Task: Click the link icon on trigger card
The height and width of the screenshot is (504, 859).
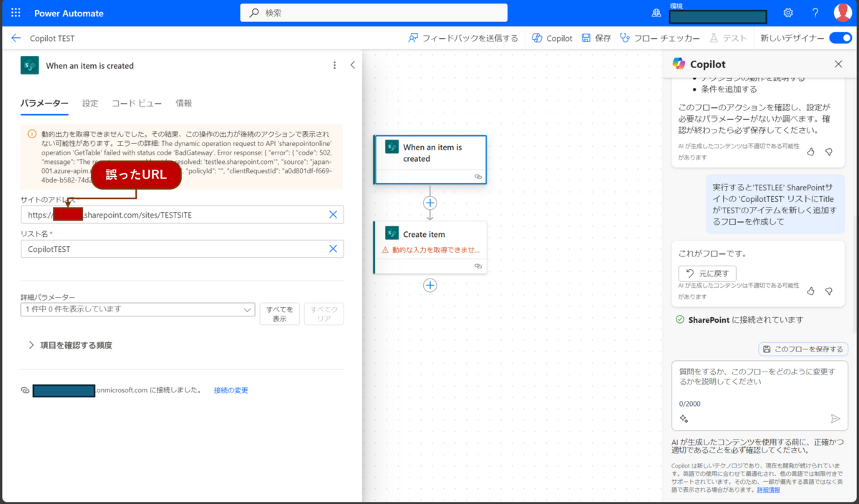Action: tap(478, 176)
